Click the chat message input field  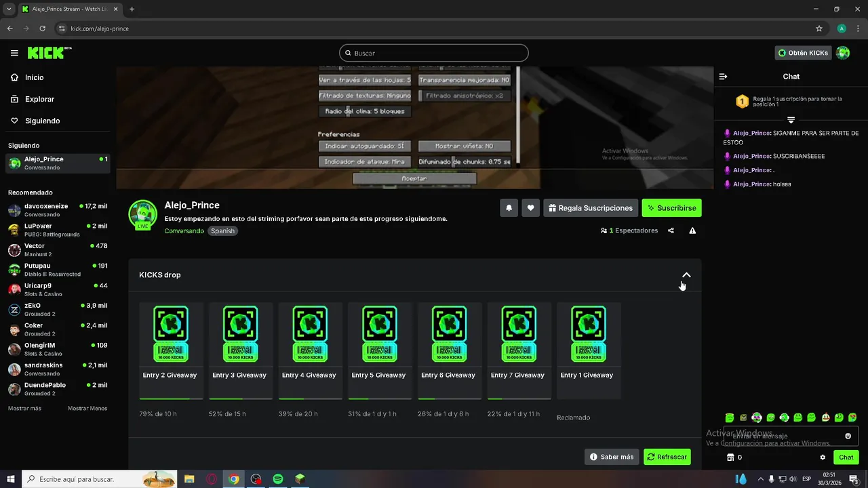pyautogui.click(x=791, y=436)
